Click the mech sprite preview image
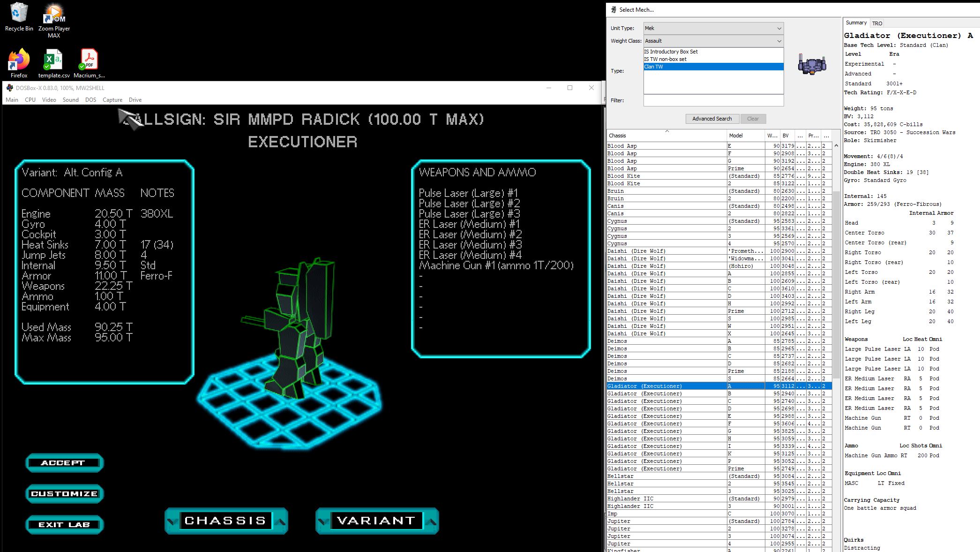980x552 pixels. [812, 65]
